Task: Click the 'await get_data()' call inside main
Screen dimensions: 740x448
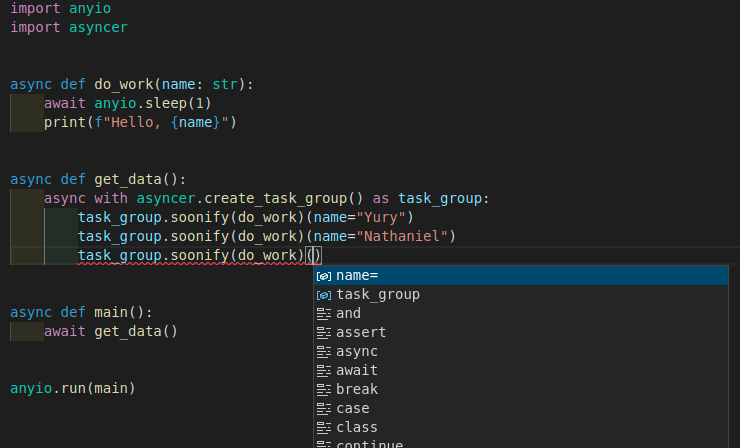Action: pyautogui.click(x=110, y=331)
